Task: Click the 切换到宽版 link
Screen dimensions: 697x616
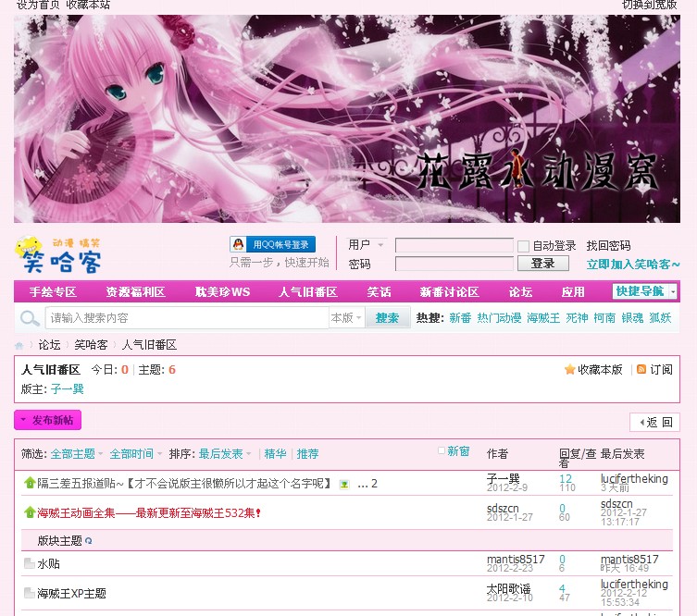Action: [650, 5]
